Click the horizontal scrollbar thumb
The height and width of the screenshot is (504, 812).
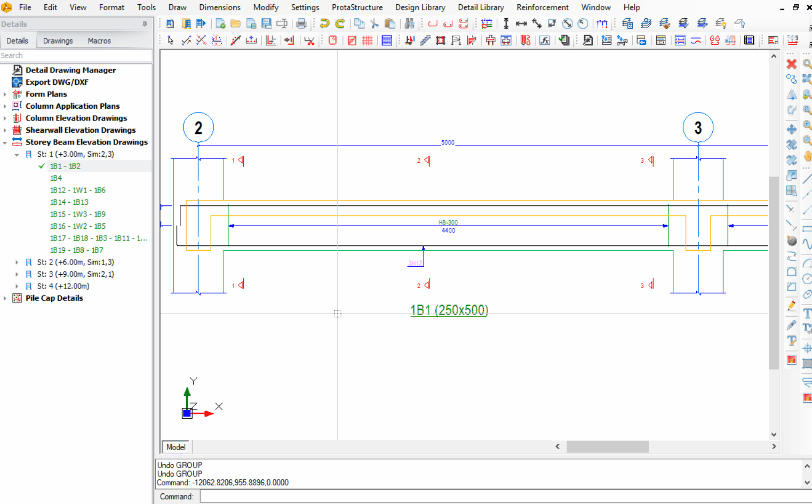(608, 446)
